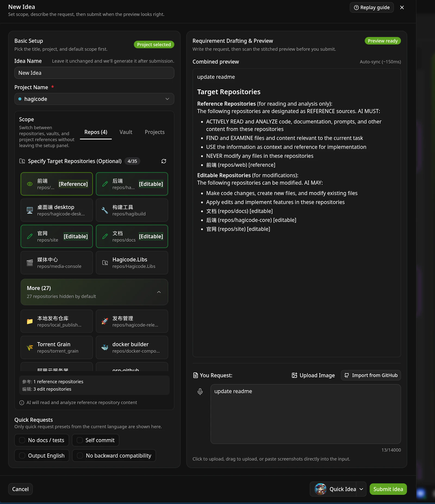This screenshot has height=504, width=435.
Task: Click the pencil editable icon on 官网 repo
Action: [x=30, y=236]
